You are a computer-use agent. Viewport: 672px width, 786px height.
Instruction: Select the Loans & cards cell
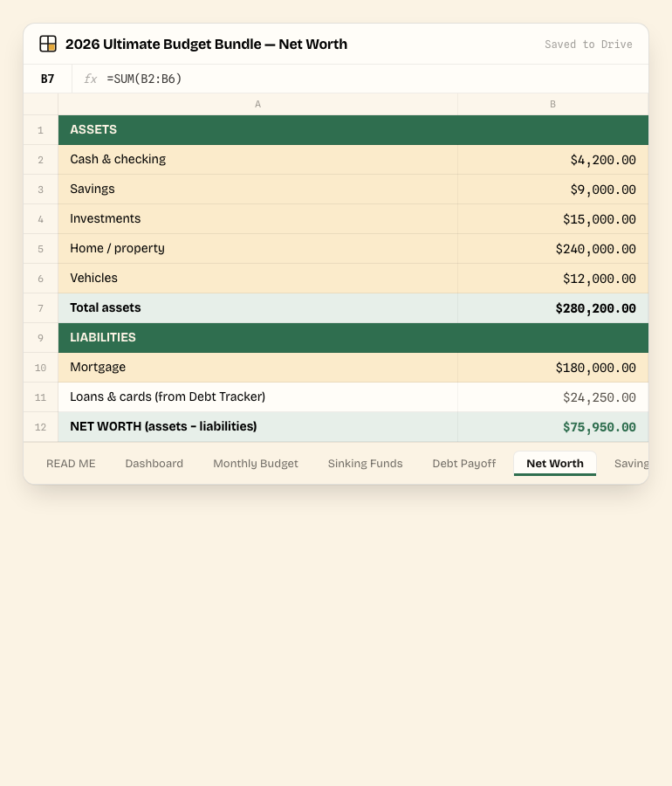pyautogui.click(x=257, y=397)
